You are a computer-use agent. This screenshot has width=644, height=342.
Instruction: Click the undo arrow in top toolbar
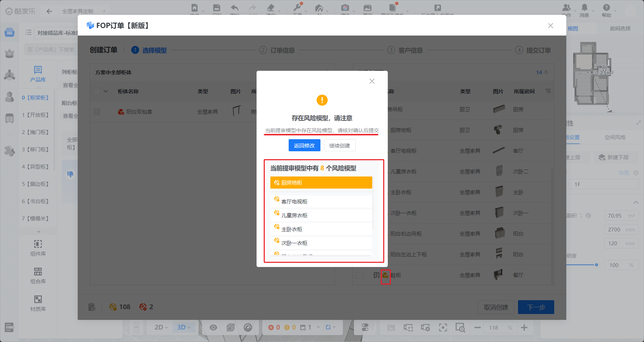(x=235, y=8)
